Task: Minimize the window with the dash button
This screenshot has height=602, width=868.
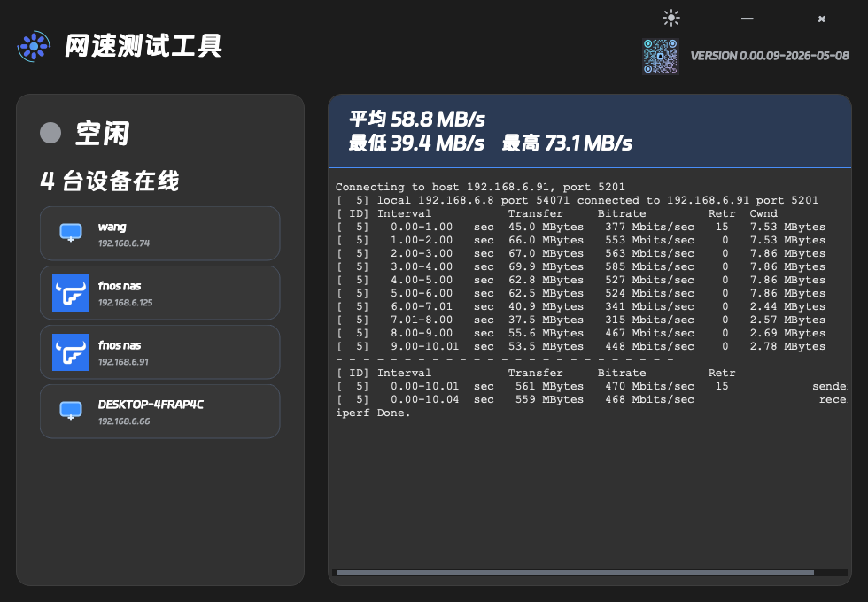Action: pos(748,19)
